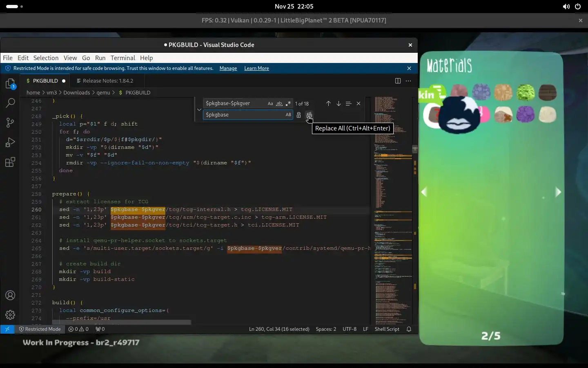Go to next Materials page arrow

coord(558,192)
